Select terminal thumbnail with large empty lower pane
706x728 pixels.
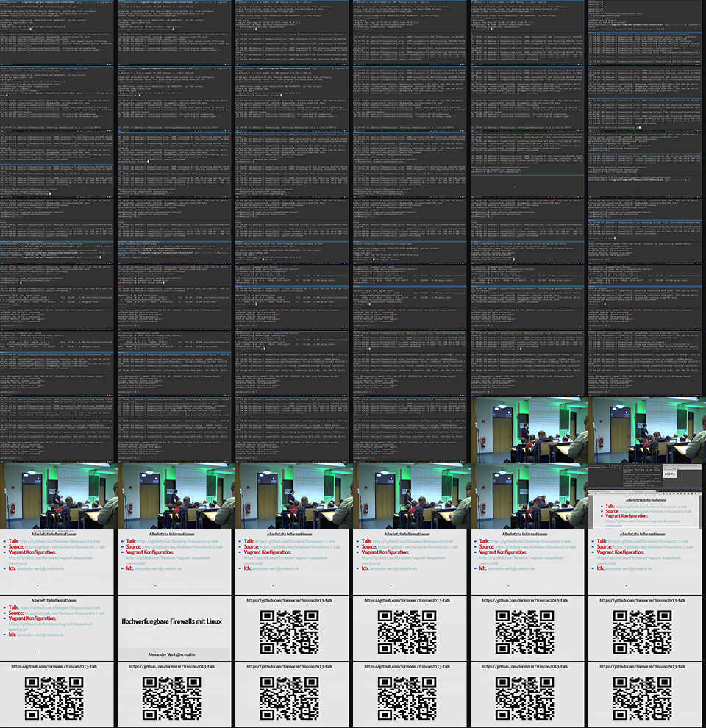527,165
